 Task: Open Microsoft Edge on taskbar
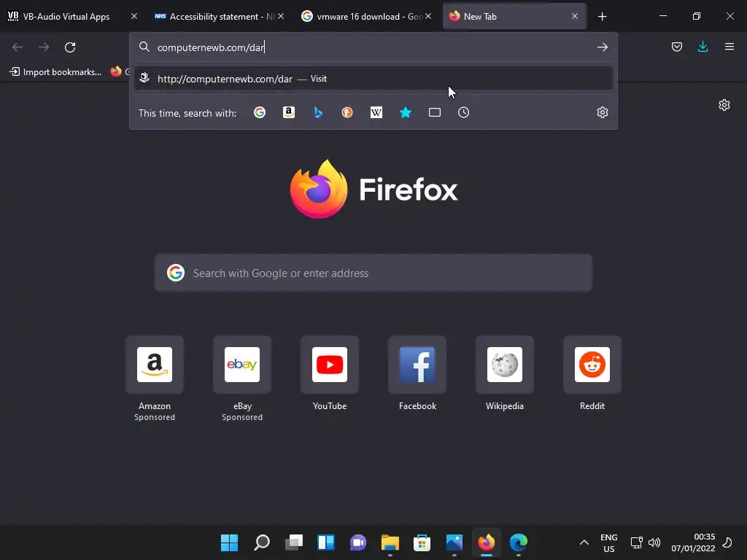click(x=519, y=542)
